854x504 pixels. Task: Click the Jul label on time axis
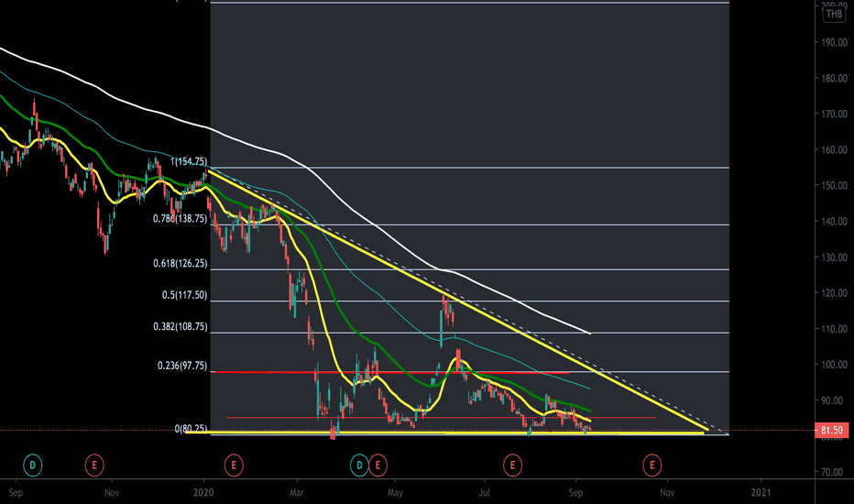point(484,493)
